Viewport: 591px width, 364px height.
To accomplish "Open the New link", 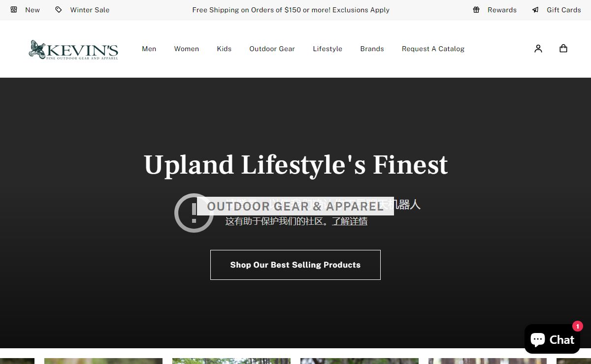I will tap(33, 10).
